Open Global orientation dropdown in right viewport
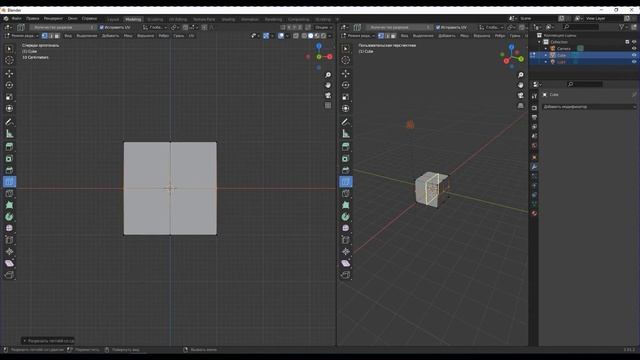Screen dimensions: 640x360 [x=491, y=27]
